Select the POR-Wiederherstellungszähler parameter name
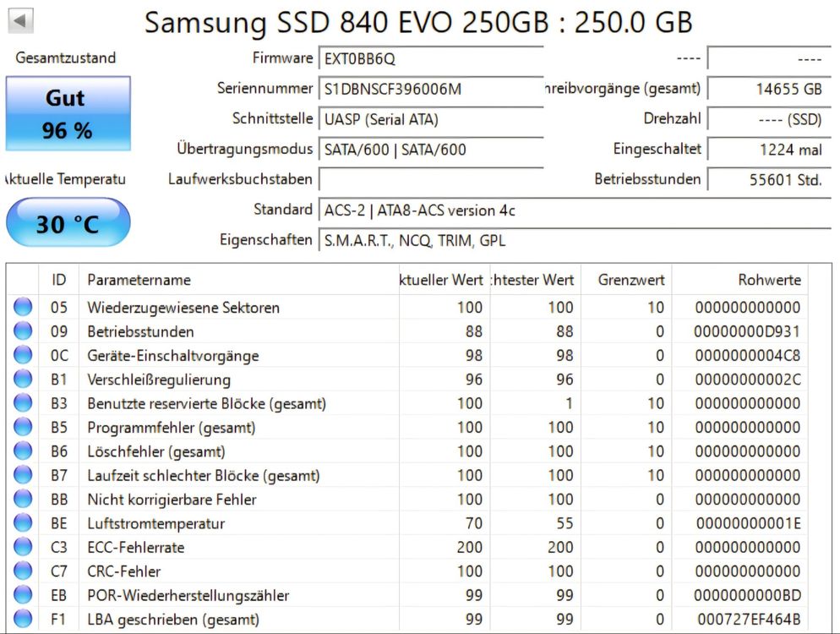 point(188,595)
